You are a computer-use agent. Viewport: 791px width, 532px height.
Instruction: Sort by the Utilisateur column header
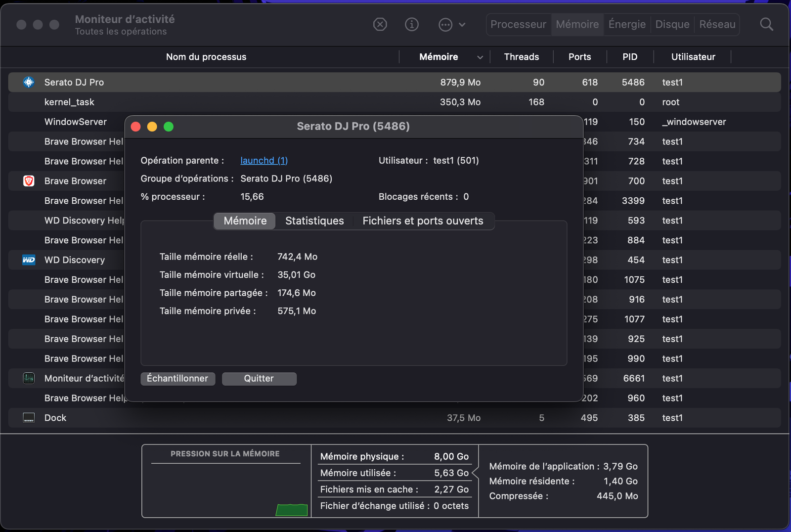693,57
